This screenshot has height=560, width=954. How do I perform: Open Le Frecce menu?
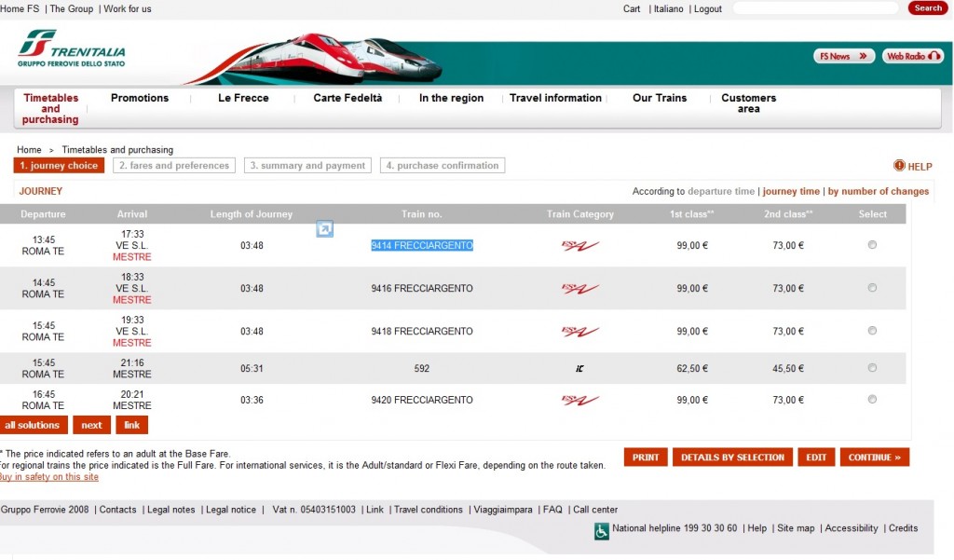click(x=243, y=98)
